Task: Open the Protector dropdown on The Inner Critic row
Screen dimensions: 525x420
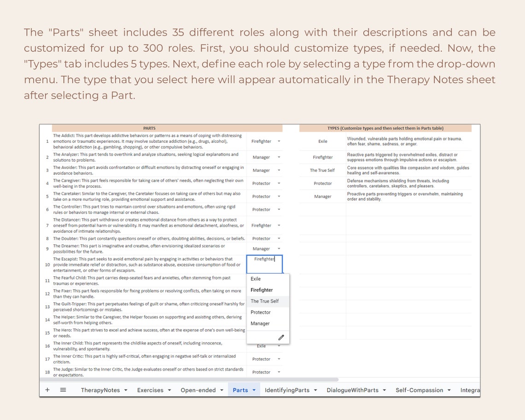Action: pyautogui.click(x=279, y=359)
